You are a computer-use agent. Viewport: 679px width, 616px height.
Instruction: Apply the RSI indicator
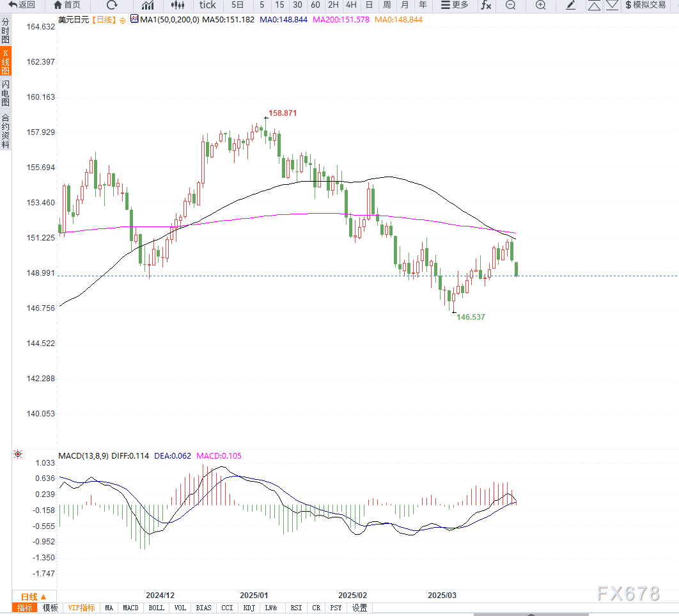point(296,608)
